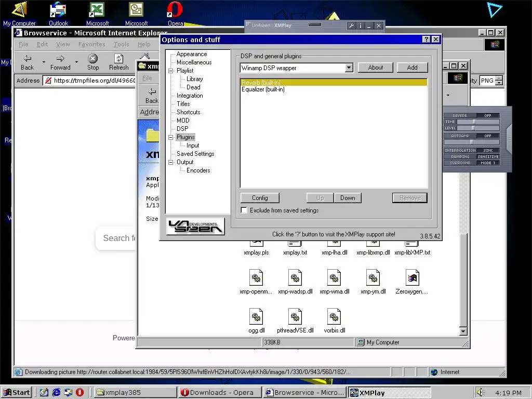The height and width of the screenshot is (399, 532).
Task: Open the Winamp DSP wrapper dropdown
Action: tap(349, 68)
